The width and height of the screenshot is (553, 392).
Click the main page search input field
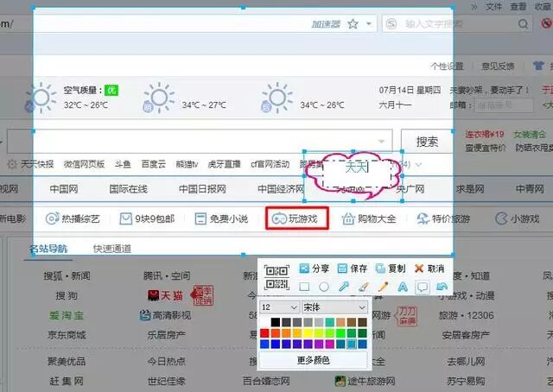pyautogui.click(x=200, y=142)
